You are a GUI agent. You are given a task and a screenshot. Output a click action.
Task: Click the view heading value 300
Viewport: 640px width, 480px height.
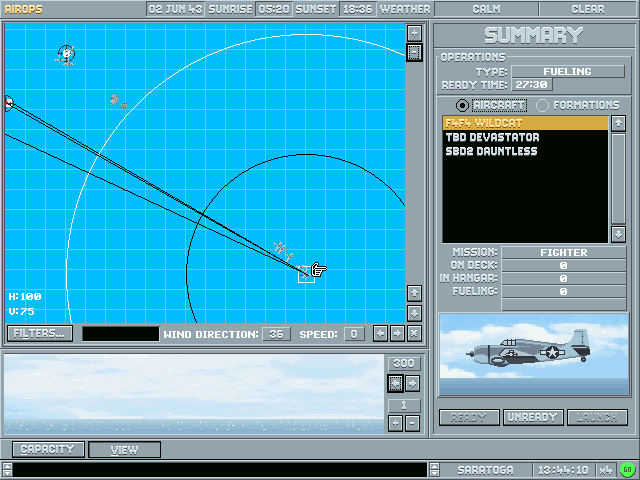click(x=404, y=363)
